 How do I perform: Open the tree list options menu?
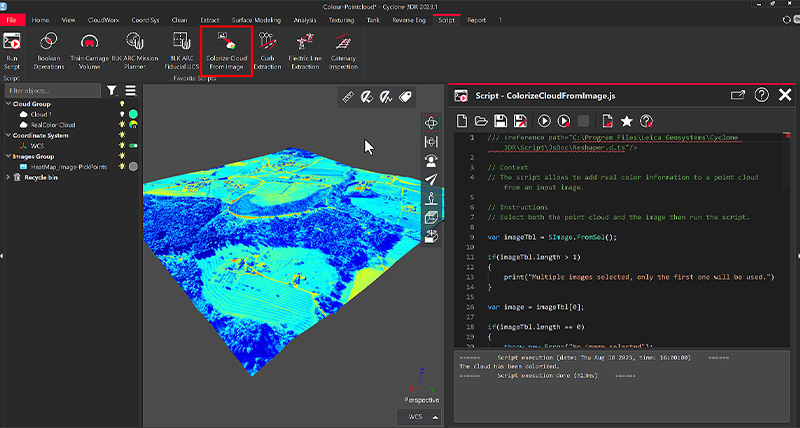coord(131,91)
